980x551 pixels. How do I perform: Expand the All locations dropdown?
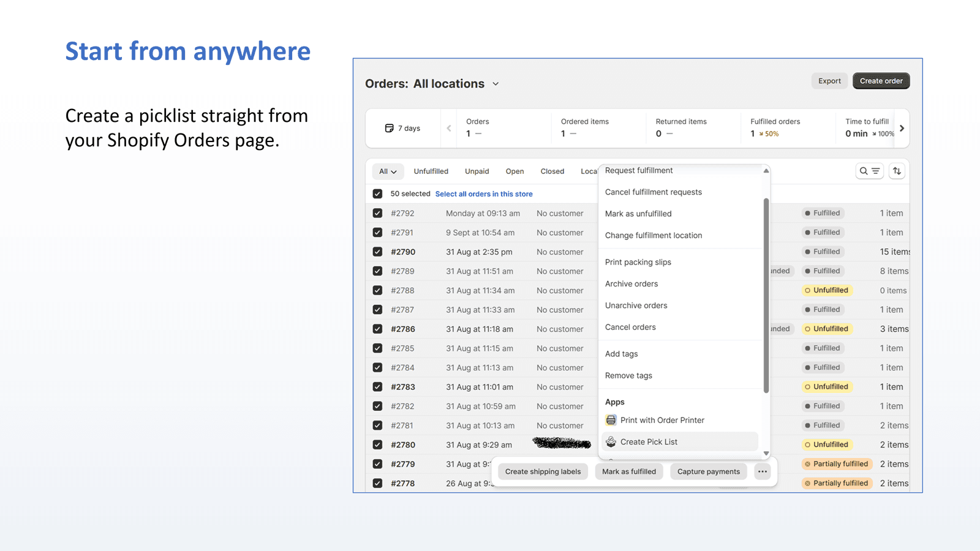(456, 84)
